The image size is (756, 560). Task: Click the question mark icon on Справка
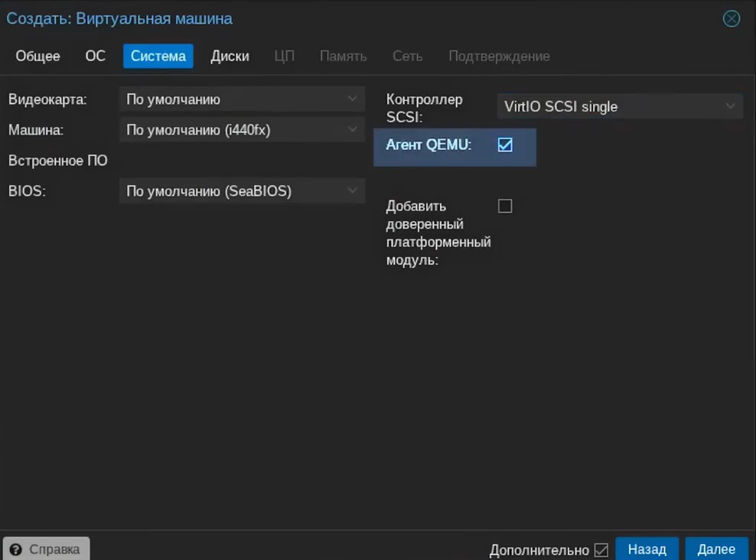click(x=16, y=549)
